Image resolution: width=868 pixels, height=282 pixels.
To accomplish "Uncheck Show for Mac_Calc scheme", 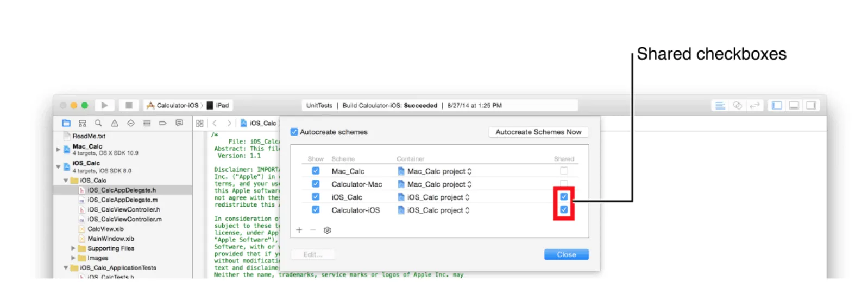I will pyautogui.click(x=316, y=171).
